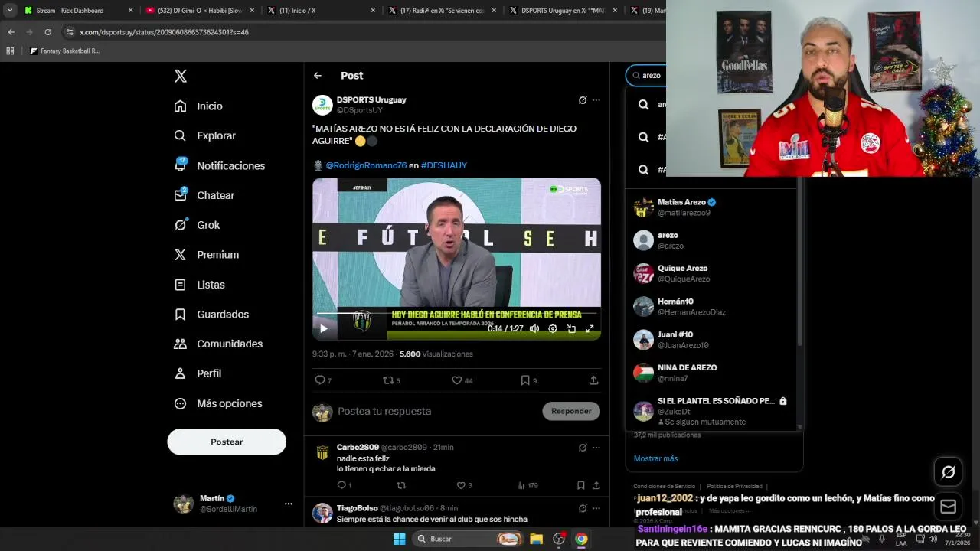Open account menu dots beside Martín
The width and height of the screenshot is (980, 551).
point(289,504)
